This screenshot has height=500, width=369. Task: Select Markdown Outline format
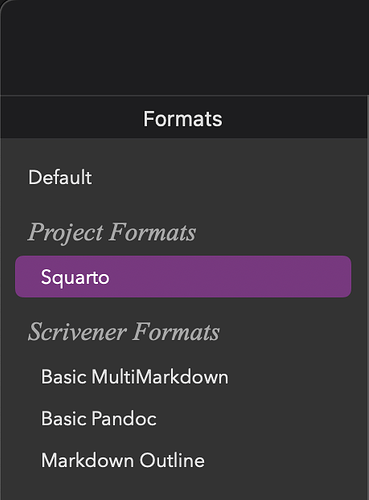tap(123, 460)
